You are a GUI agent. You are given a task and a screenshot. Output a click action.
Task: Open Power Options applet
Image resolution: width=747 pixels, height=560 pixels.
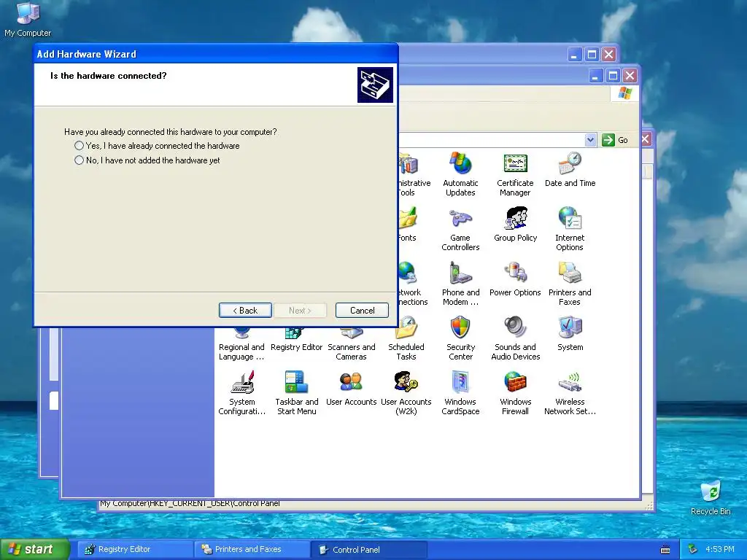click(x=515, y=279)
